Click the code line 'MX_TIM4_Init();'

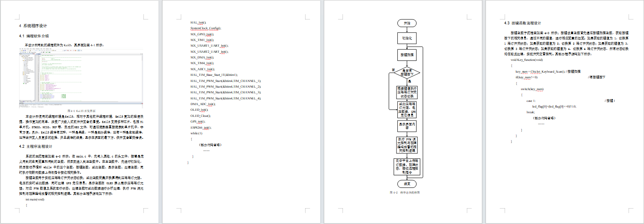(202, 63)
